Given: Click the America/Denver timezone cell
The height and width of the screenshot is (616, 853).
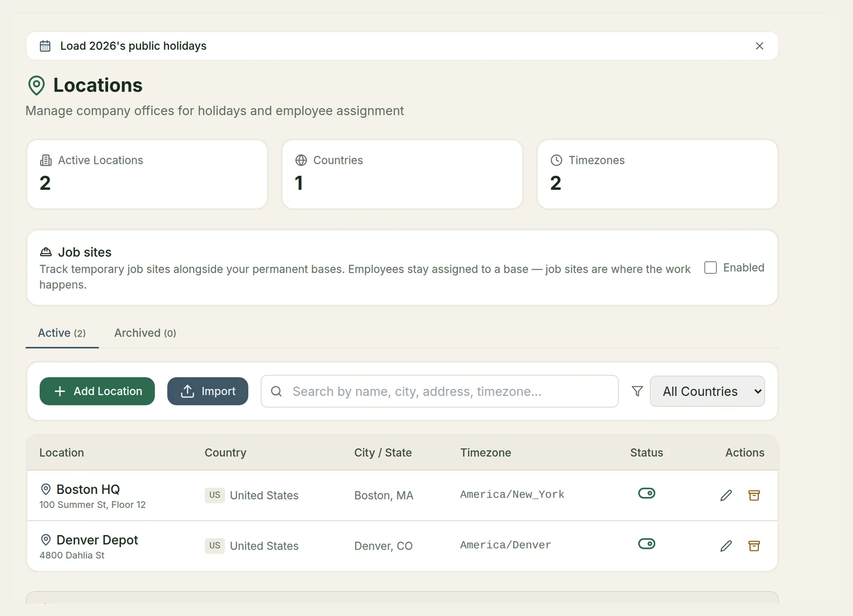Looking at the screenshot, I should 506,545.
